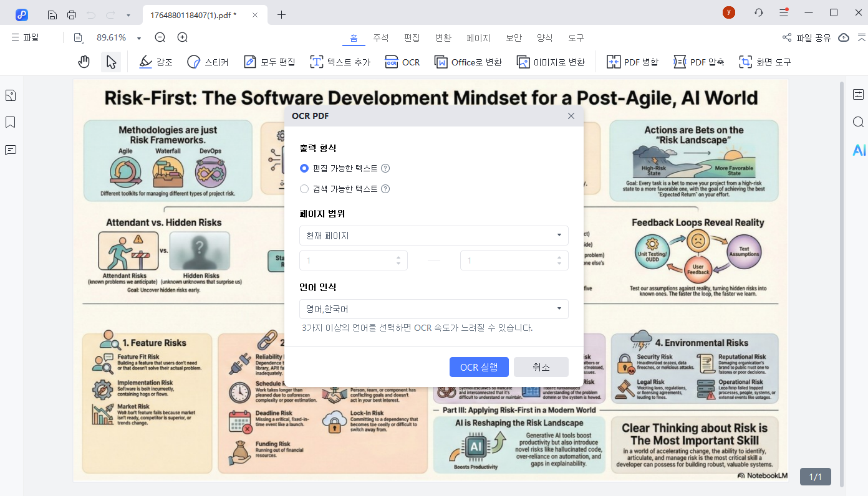Select the hand pan tool
This screenshot has height=496, width=868.
coord(84,62)
